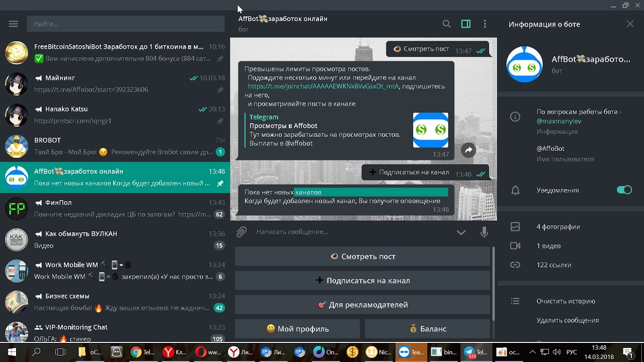Click the pinned icon on AffBot chat row
644x362 pixels.
pos(220,184)
